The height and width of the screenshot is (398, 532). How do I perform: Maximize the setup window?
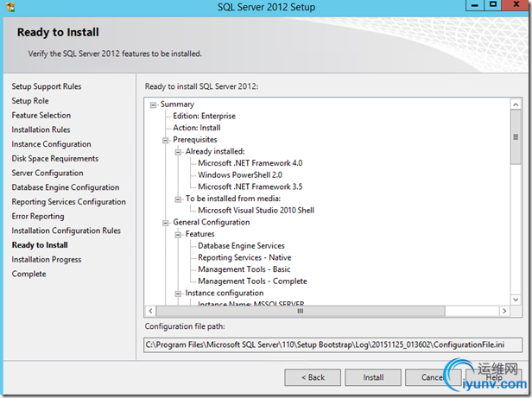pos(492,5)
